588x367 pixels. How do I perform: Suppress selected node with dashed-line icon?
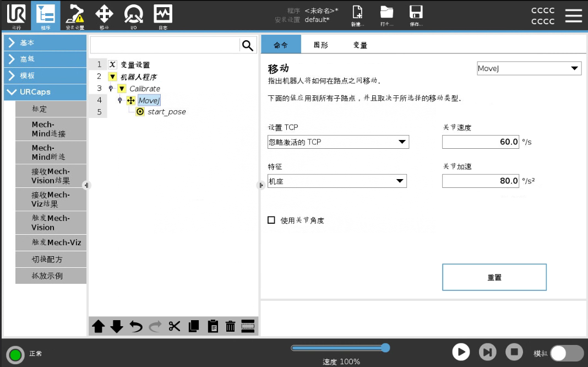248,326
